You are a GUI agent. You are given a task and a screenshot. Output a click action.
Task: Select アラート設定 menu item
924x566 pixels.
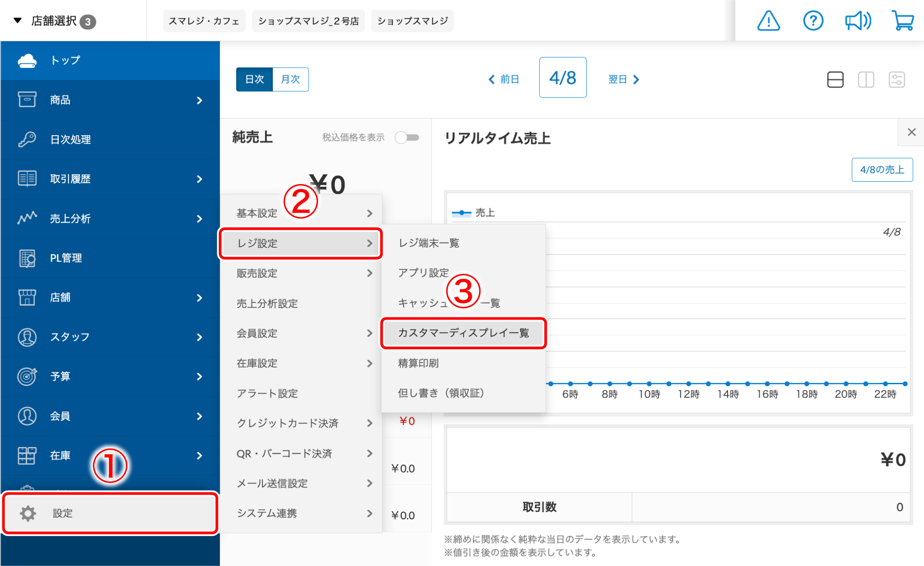[301, 393]
